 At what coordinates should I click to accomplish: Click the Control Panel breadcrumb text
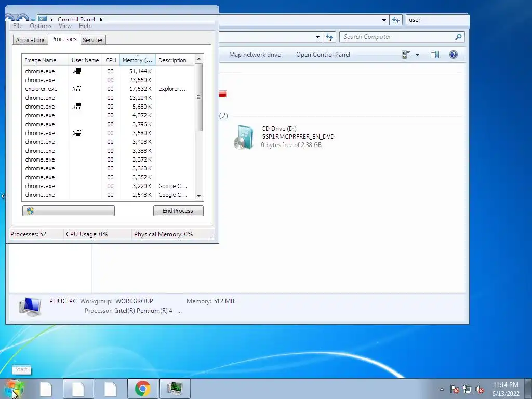click(x=76, y=20)
